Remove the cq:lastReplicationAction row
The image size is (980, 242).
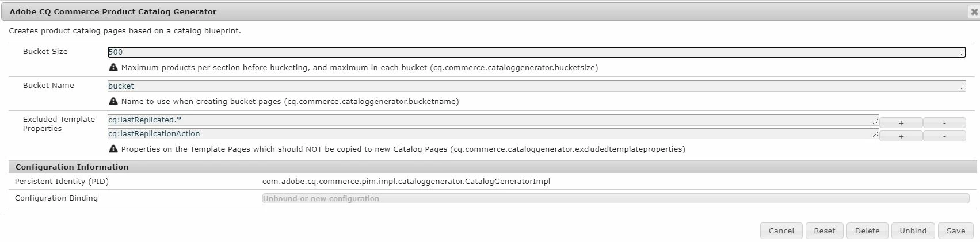coord(944,136)
